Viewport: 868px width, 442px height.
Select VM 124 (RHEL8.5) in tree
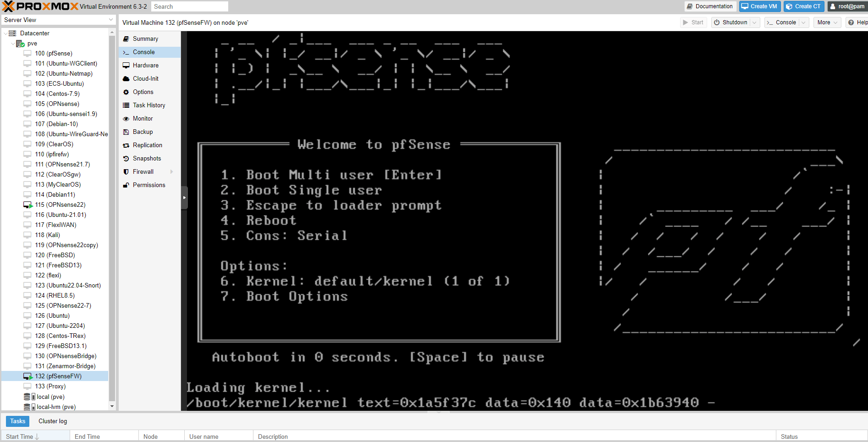[x=55, y=296]
